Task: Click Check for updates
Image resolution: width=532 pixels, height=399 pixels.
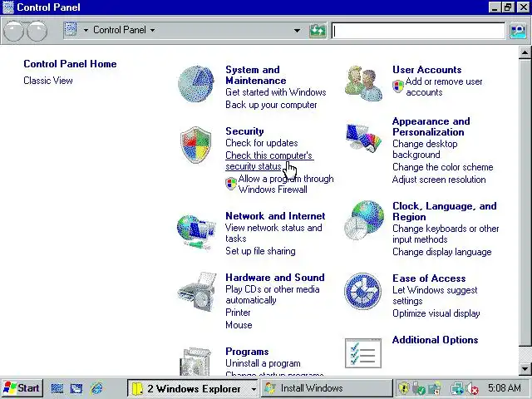Action: click(262, 143)
